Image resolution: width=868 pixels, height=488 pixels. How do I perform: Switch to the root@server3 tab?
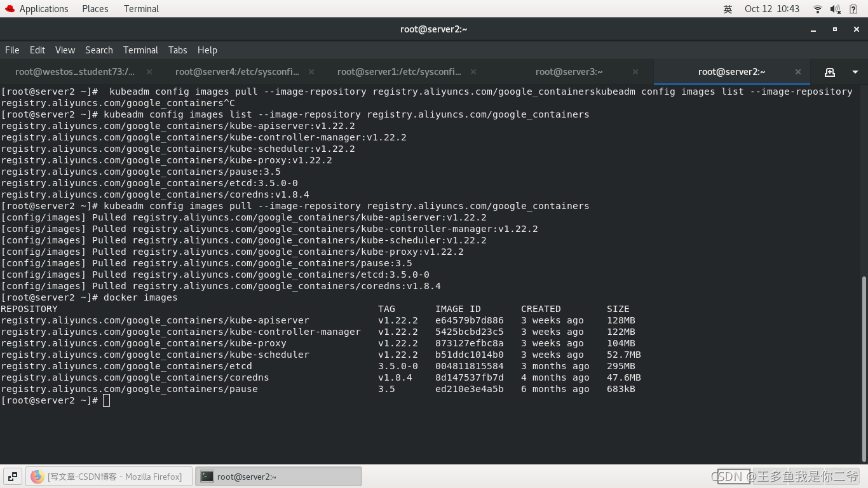(x=569, y=72)
